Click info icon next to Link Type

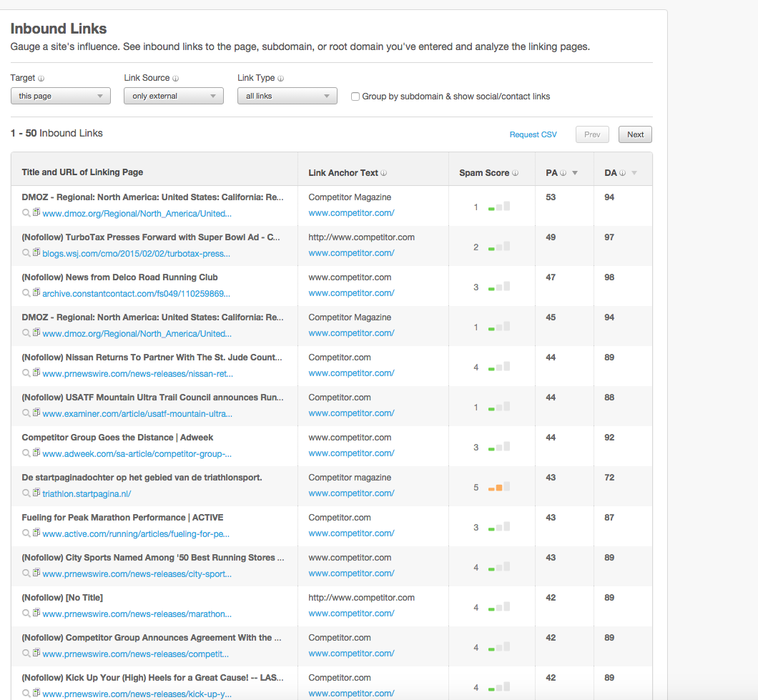tap(280, 79)
